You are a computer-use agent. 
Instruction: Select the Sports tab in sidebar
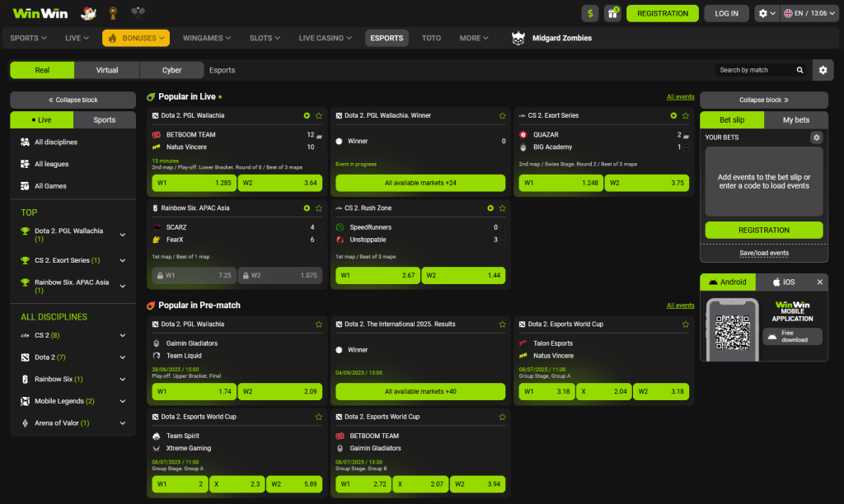[105, 120]
